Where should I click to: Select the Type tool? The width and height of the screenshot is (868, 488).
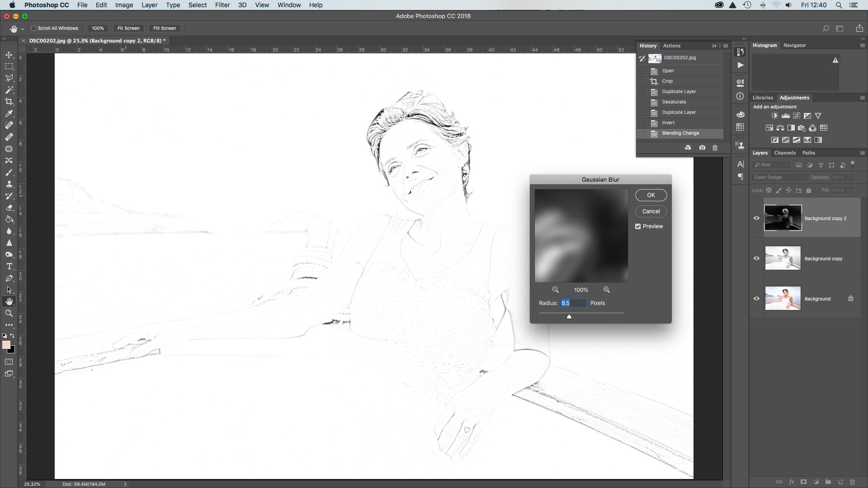(x=9, y=267)
